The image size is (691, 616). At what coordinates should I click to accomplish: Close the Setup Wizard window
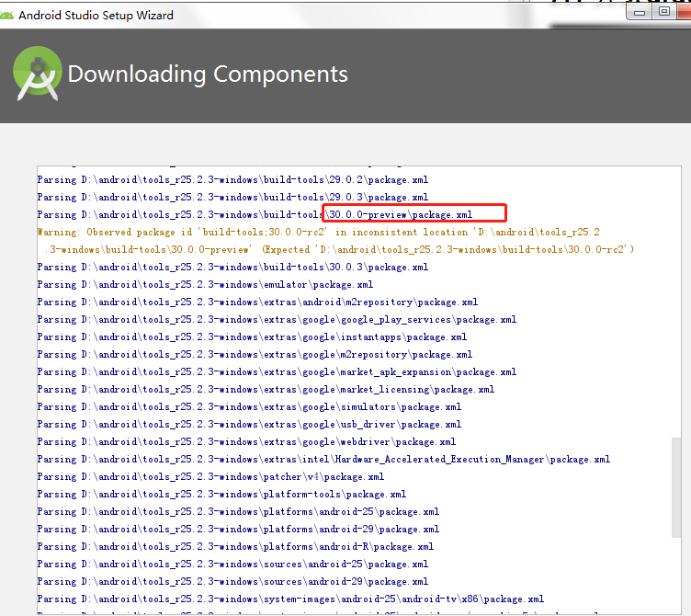click(685, 12)
